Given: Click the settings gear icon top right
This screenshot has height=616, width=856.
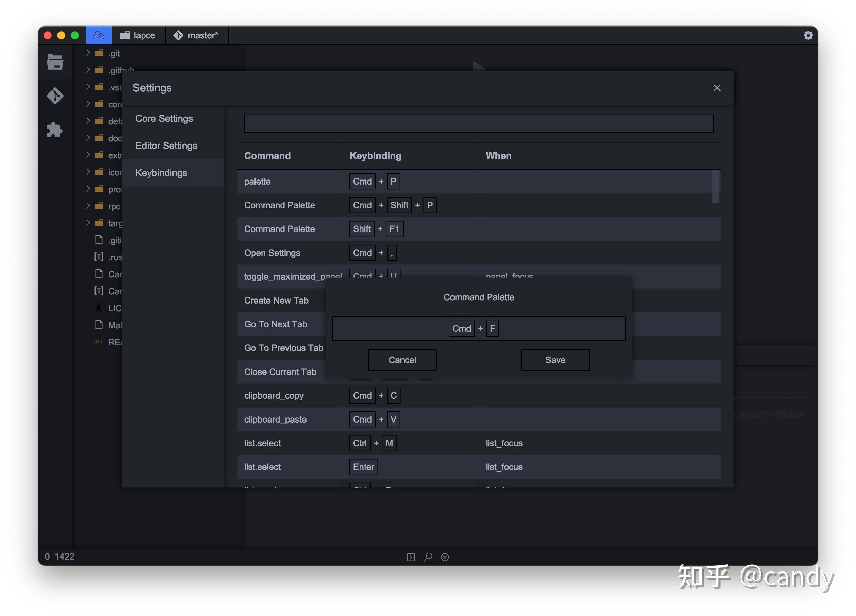Looking at the screenshot, I should tap(808, 35).
